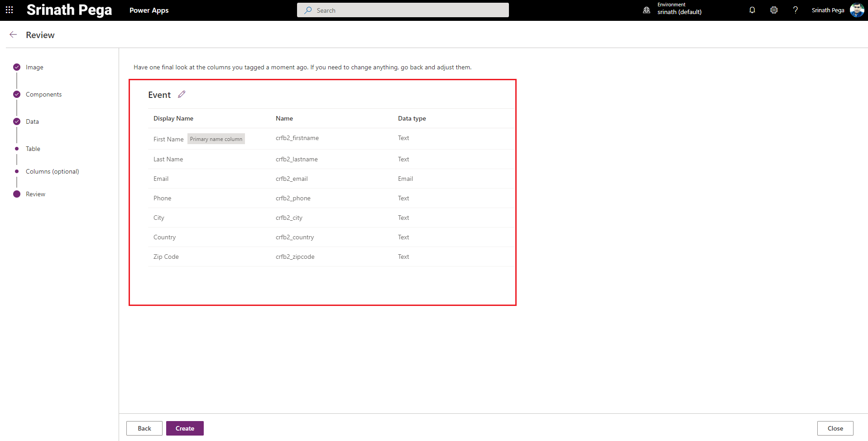Click the help question mark icon

click(x=795, y=10)
